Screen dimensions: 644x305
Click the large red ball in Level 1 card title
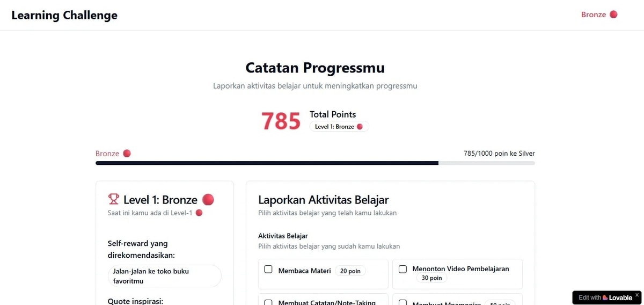pos(208,199)
